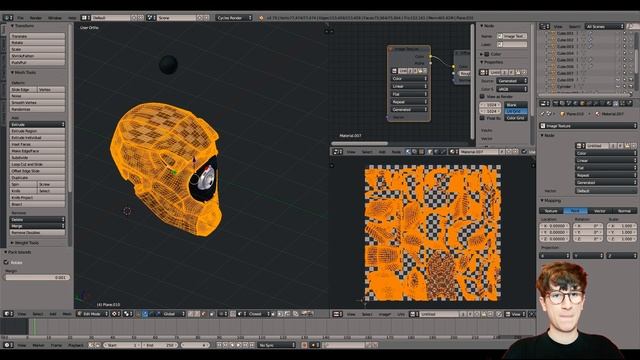640x360 pixels.
Task: Adjust the Margin slider under Pack Islands
Action: coord(37,278)
